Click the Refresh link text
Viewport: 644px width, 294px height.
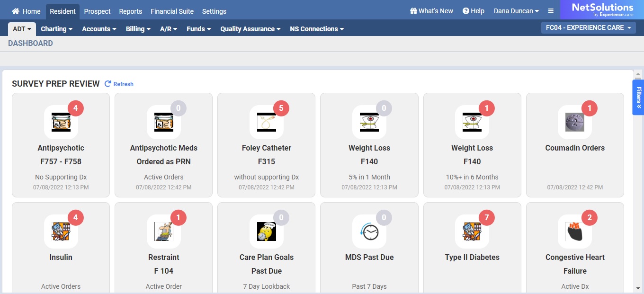coord(124,84)
